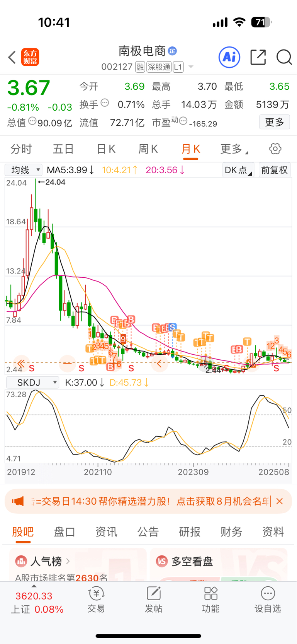Tap the share icon
The image size is (297, 644).
[258, 57]
